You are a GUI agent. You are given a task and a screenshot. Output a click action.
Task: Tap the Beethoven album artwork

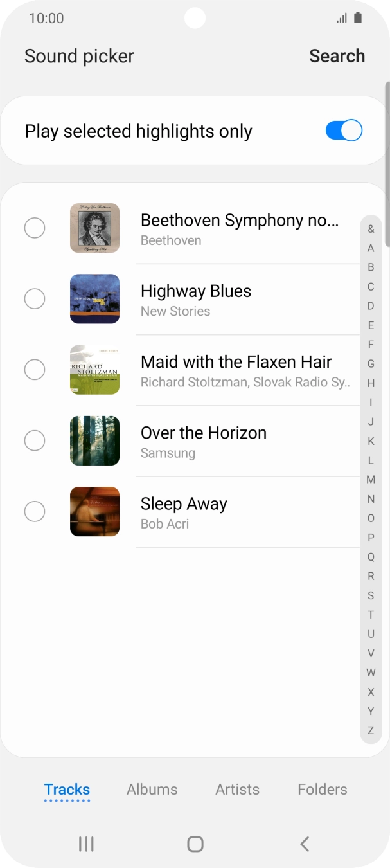[94, 228]
